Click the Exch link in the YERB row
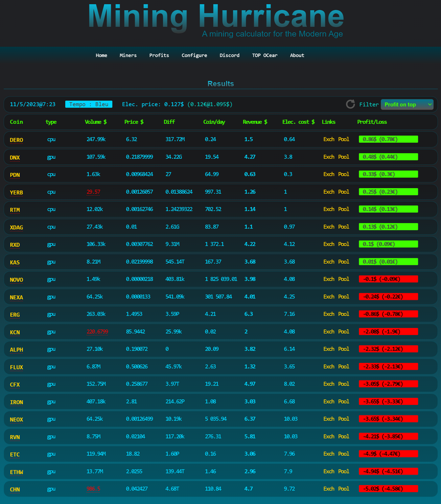The image size is (441, 504). click(x=329, y=192)
